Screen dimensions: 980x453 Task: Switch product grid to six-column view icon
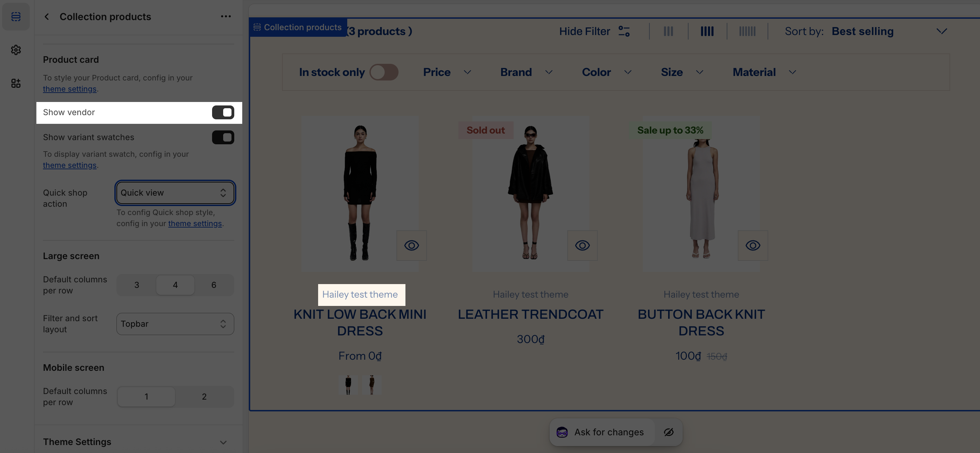(747, 31)
